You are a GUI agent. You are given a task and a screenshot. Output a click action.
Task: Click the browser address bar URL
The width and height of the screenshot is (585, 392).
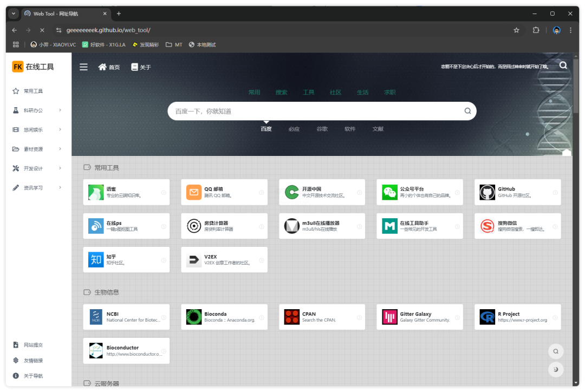(x=108, y=30)
